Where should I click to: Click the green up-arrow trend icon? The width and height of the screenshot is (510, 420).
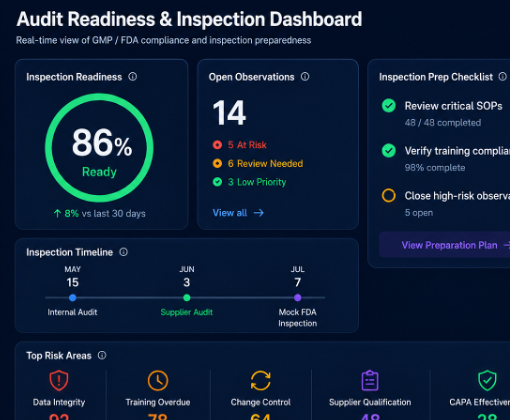click(x=57, y=213)
